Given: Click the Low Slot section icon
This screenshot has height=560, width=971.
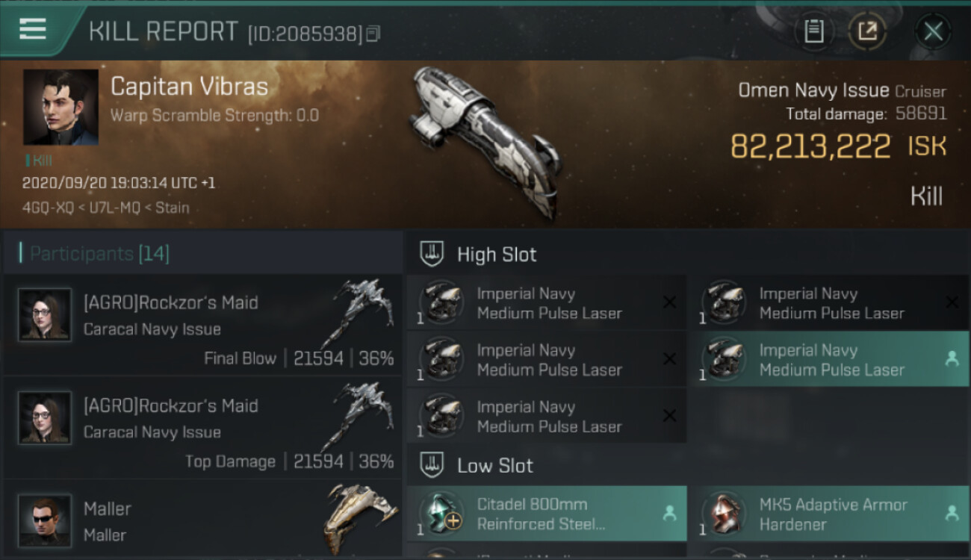Looking at the screenshot, I should click(x=432, y=466).
